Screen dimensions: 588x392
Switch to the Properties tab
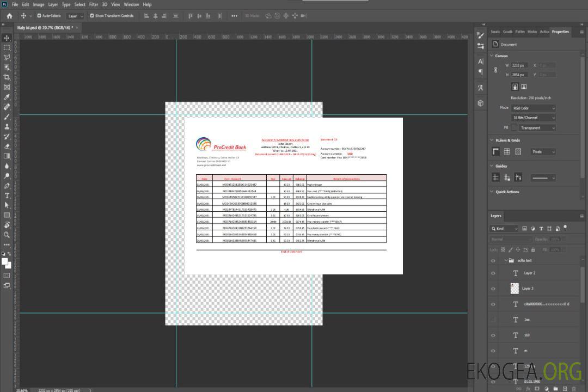tap(560, 32)
